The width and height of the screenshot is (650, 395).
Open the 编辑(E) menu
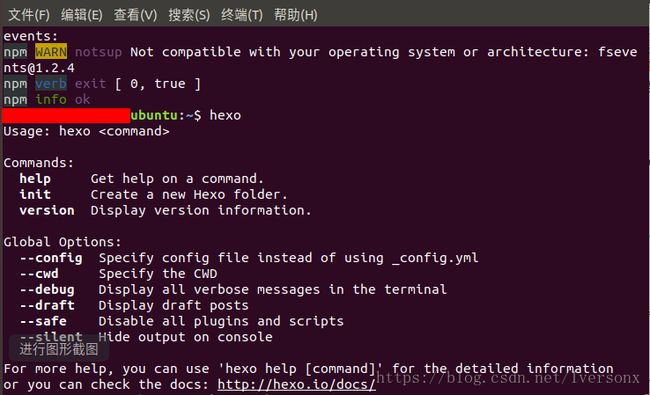(82, 15)
